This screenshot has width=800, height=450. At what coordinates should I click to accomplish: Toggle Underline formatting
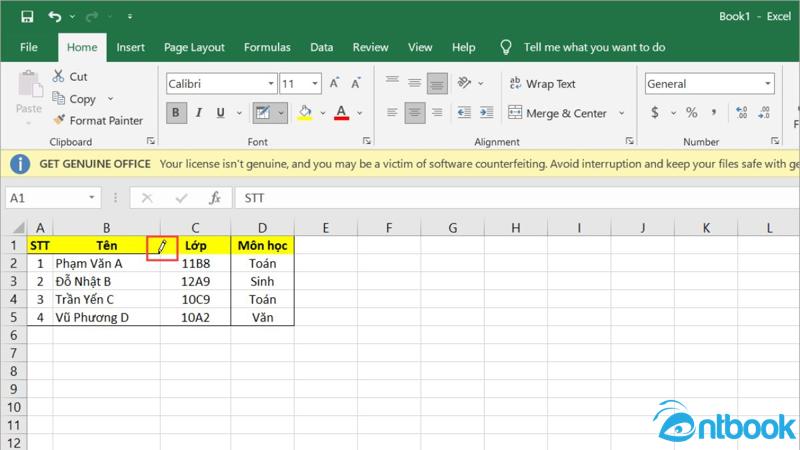coord(220,113)
